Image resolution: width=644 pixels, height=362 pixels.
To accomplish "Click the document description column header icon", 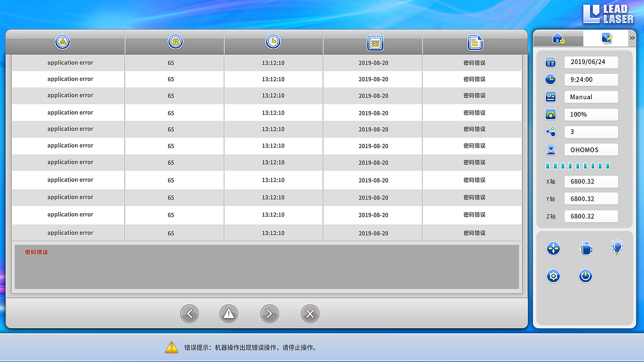I will 475,42.
